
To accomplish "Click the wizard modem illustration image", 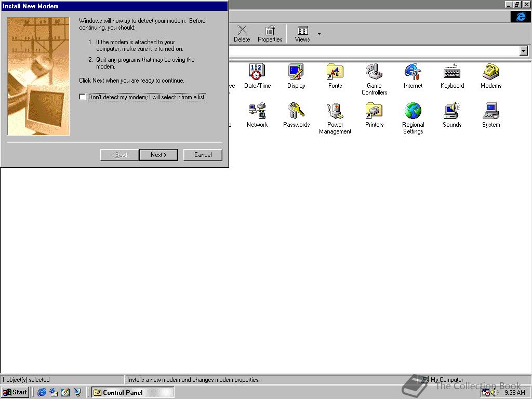I will [38, 76].
